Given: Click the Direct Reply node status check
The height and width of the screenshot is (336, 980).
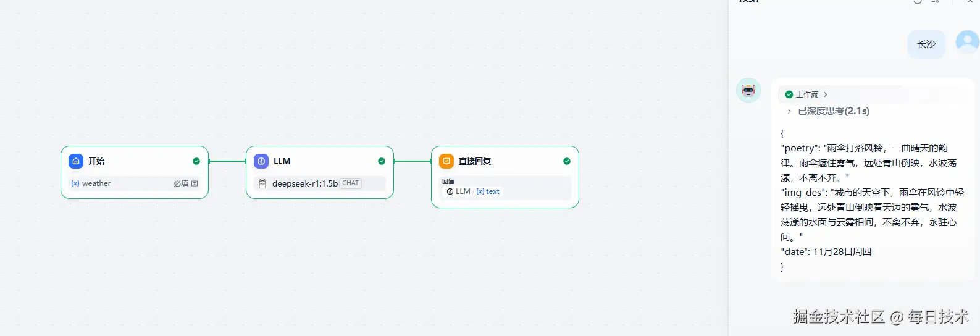Looking at the screenshot, I should click(567, 161).
